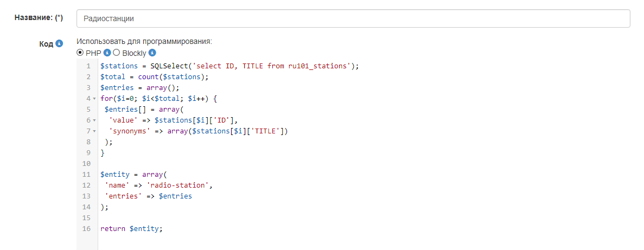Viewport: 644px width, 250px height.
Task: Click the 'name' key on line 12
Action: [x=117, y=185]
